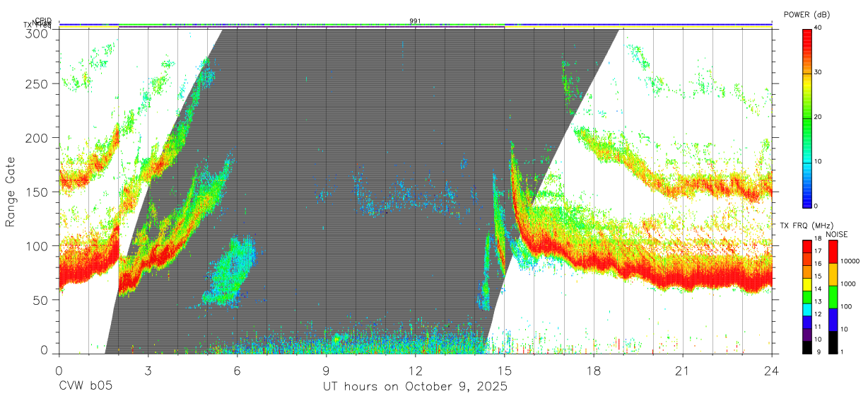Click the UT hours date axis title
868x401 pixels.
coord(415,387)
